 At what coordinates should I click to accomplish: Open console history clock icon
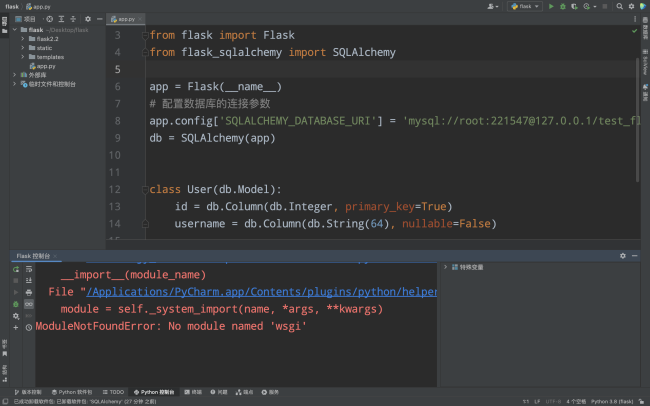coord(29,327)
